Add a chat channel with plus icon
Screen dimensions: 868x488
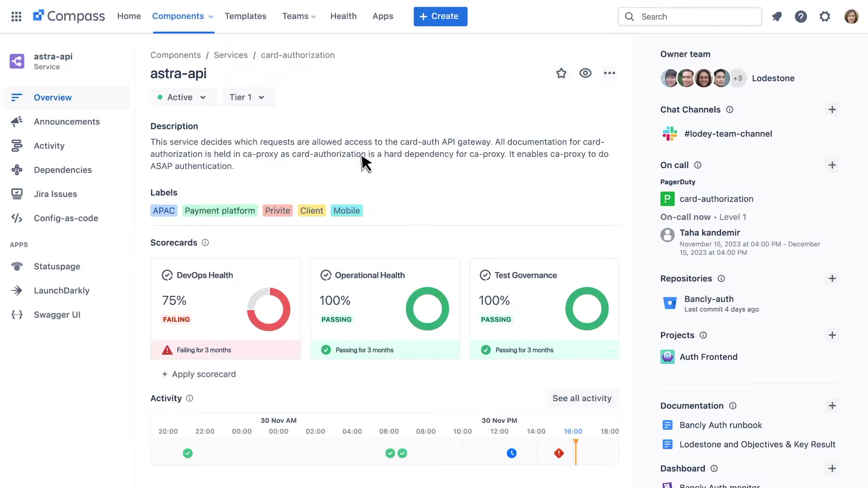832,109
